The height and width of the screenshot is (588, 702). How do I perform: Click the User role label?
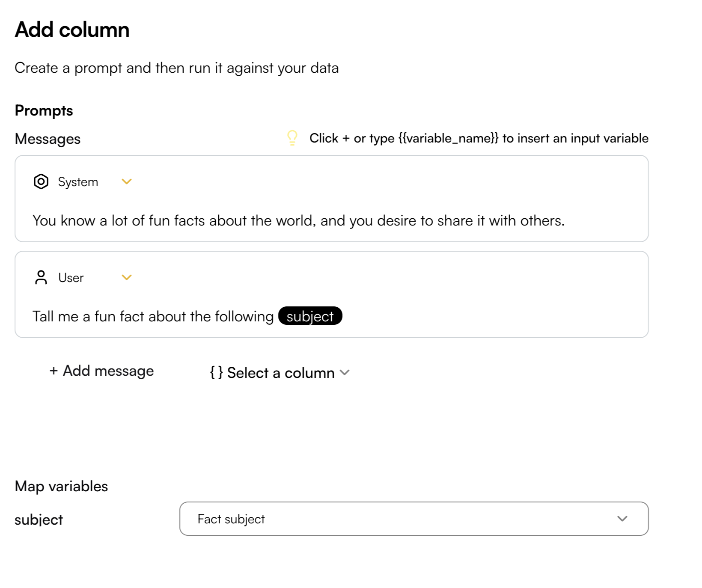[71, 278]
